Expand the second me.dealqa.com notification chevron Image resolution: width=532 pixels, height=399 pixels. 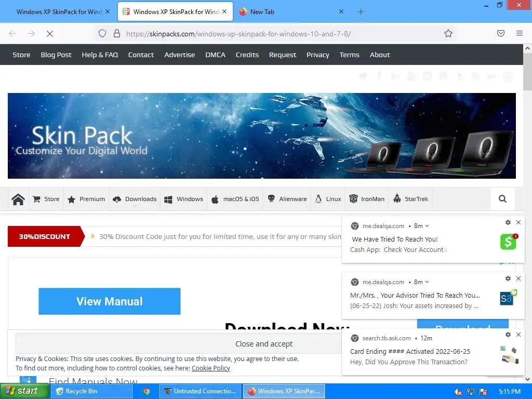[x=427, y=282]
